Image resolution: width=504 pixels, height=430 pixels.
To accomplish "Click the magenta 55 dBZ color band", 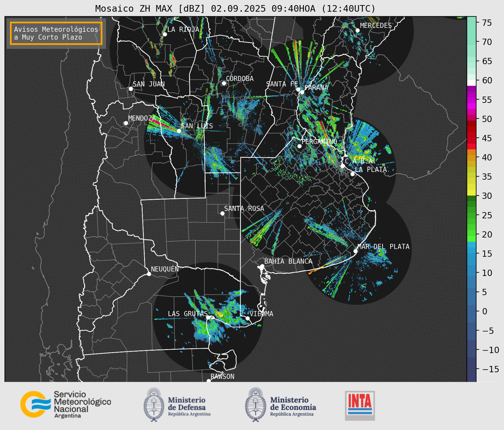I will 471,100.
